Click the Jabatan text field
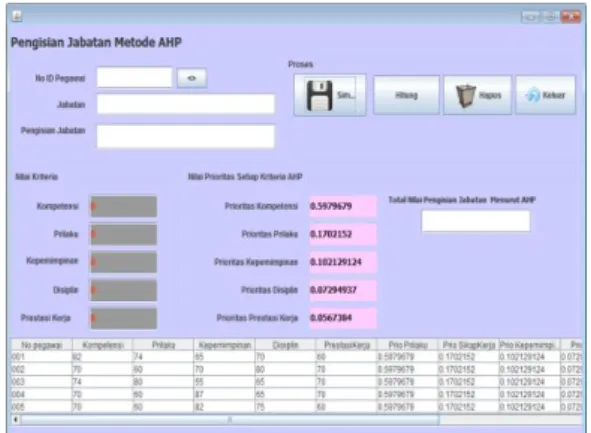Image resolution: width=591 pixels, height=433 pixels. tap(186, 104)
